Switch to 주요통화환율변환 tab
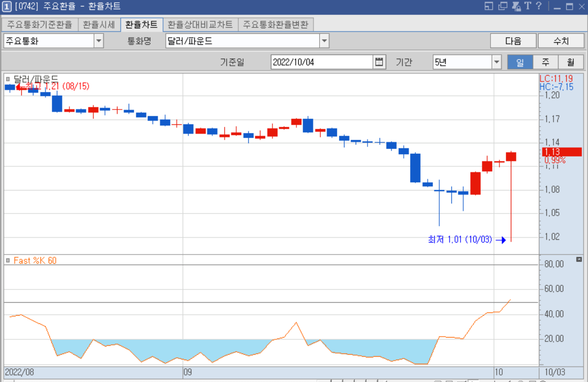Viewport: 588px width, 382px height. click(276, 25)
